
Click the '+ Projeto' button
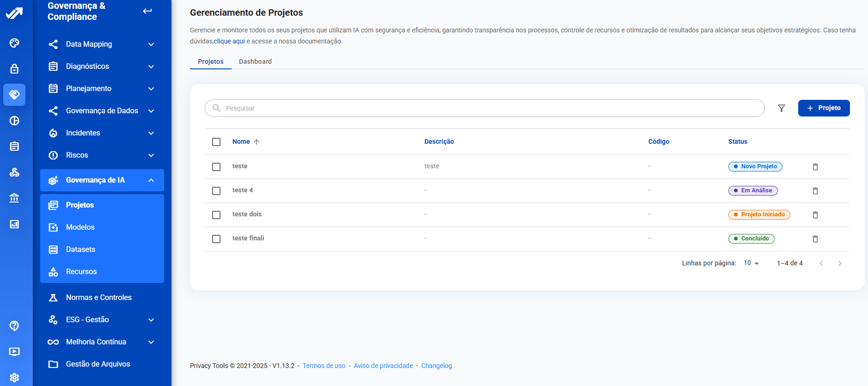coord(824,108)
